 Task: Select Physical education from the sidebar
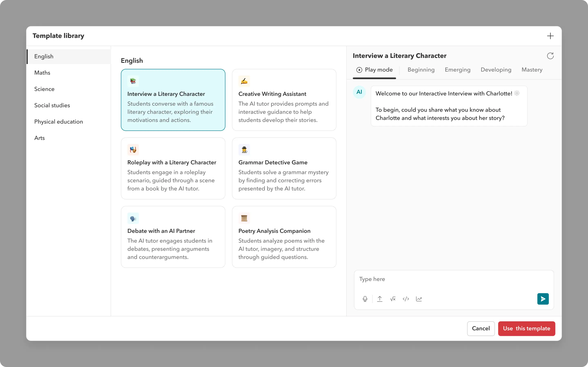point(59,121)
